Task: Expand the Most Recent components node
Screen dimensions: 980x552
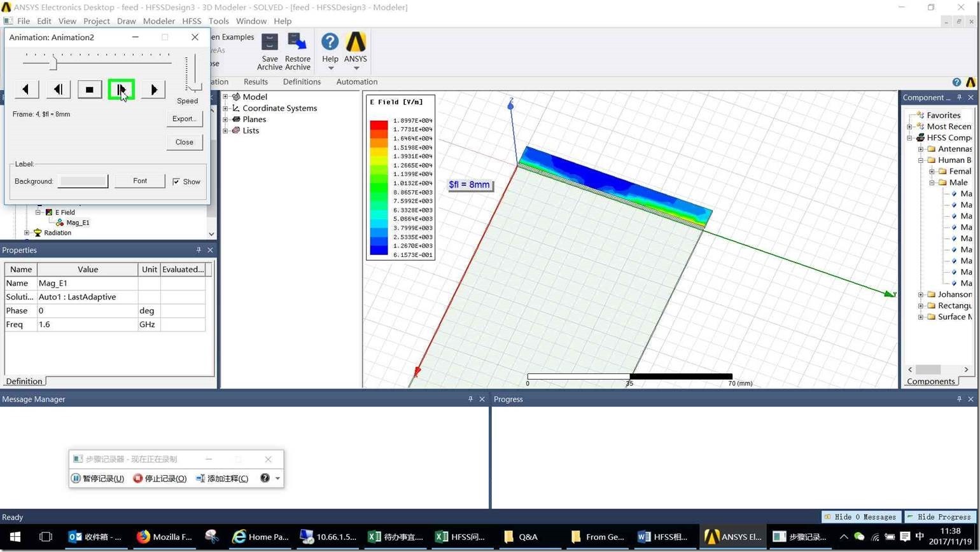Action: tap(910, 127)
